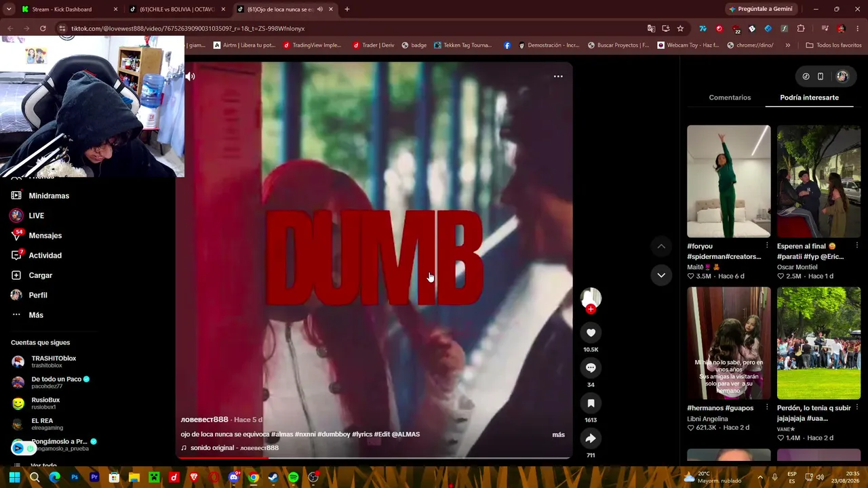Image resolution: width=868 pixels, height=488 pixels.
Task: Mute the video with the speaker icon
Action: 190,76
